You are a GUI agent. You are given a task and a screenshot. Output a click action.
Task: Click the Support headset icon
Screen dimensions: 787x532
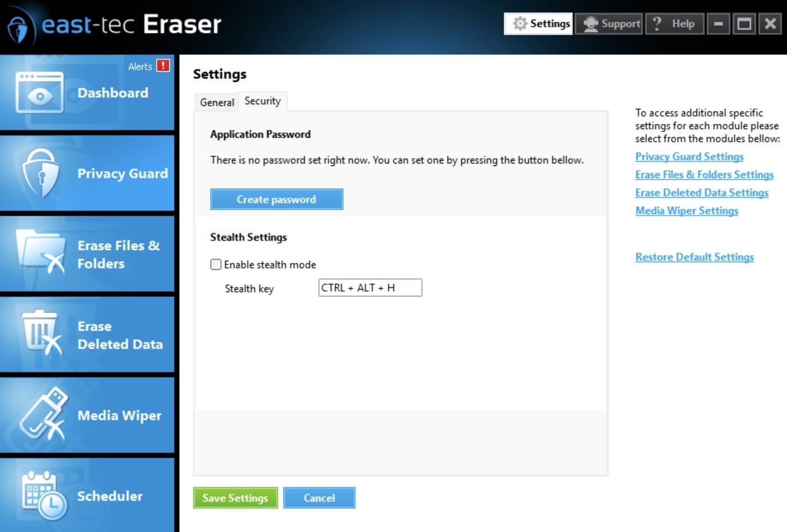coord(591,23)
